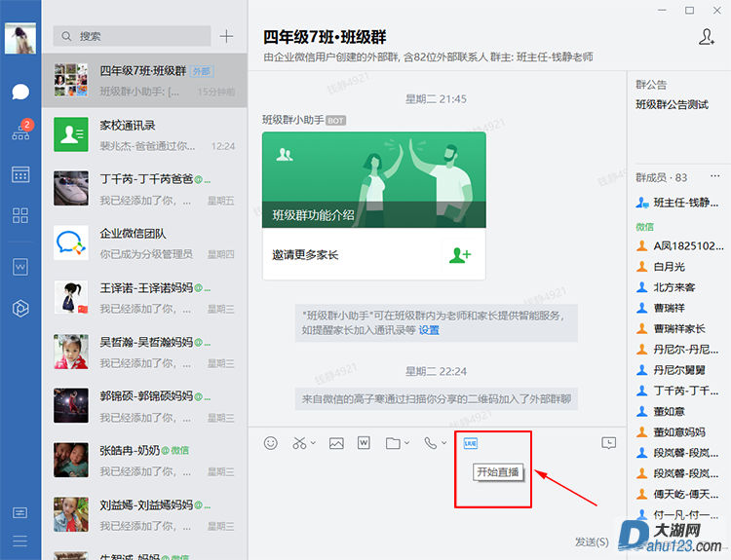Click the phone call icon
This screenshot has width=731, height=560.
coord(430,443)
